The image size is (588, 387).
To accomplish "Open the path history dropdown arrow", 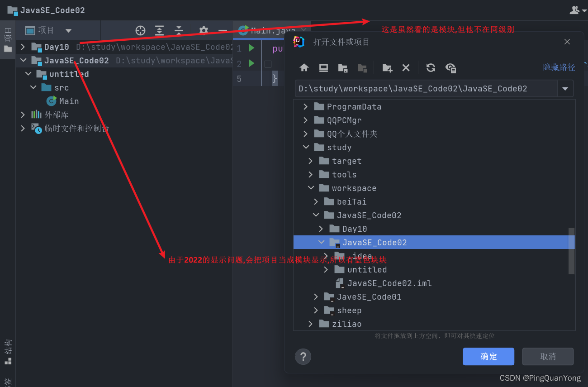I will [x=565, y=89].
